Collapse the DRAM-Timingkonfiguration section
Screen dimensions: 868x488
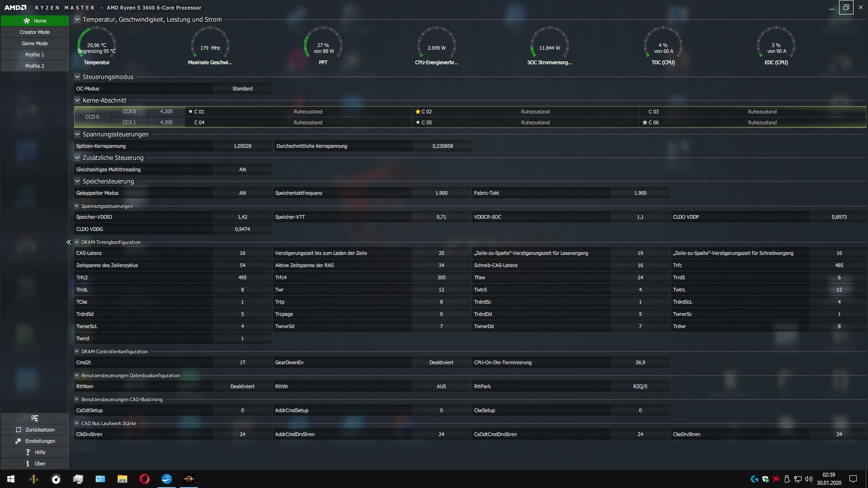77,242
